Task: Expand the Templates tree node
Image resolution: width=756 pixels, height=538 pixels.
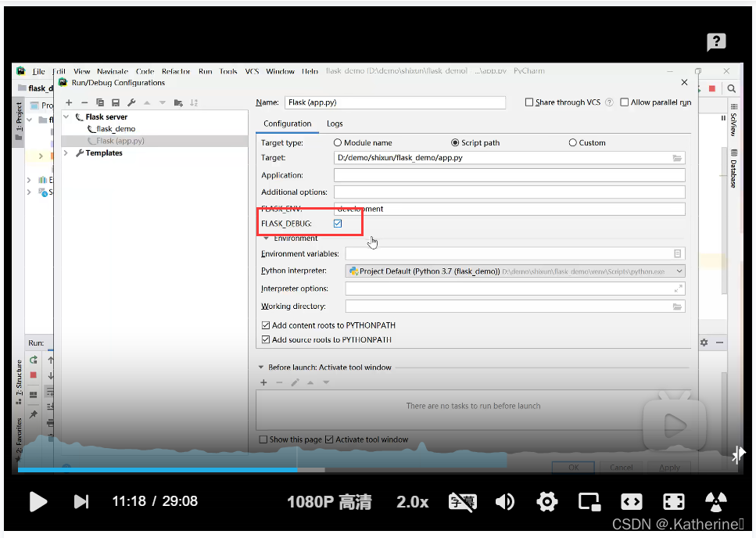Action: [x=66, y=152]
